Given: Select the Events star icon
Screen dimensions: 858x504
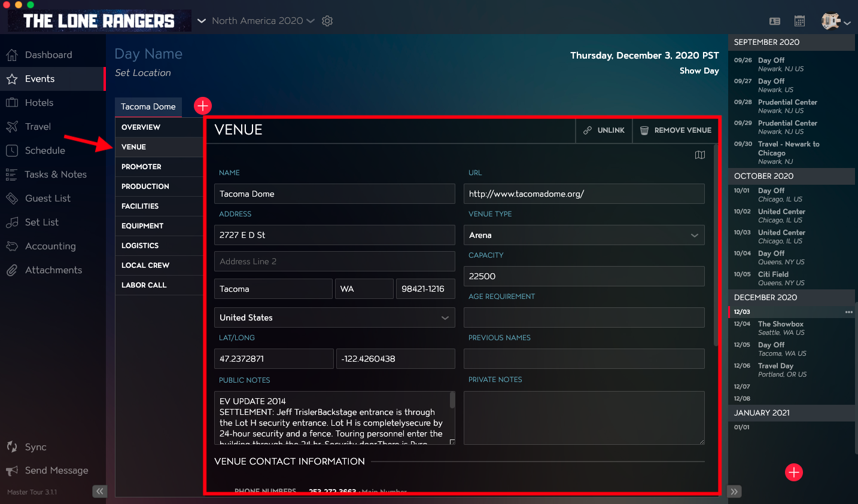Looking at the screenshot, I should tap(12, 79).
